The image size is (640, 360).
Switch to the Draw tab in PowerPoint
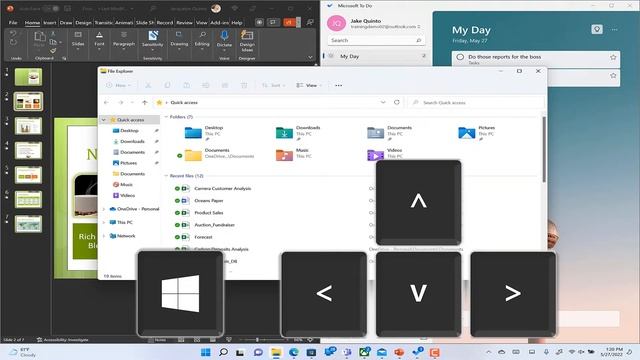66,23
